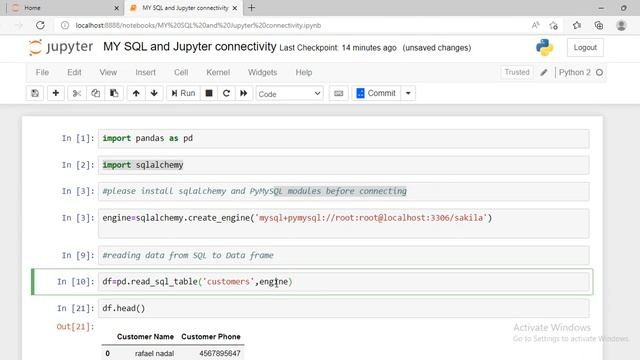Click the read_sql_table code cell

point(343,282)
